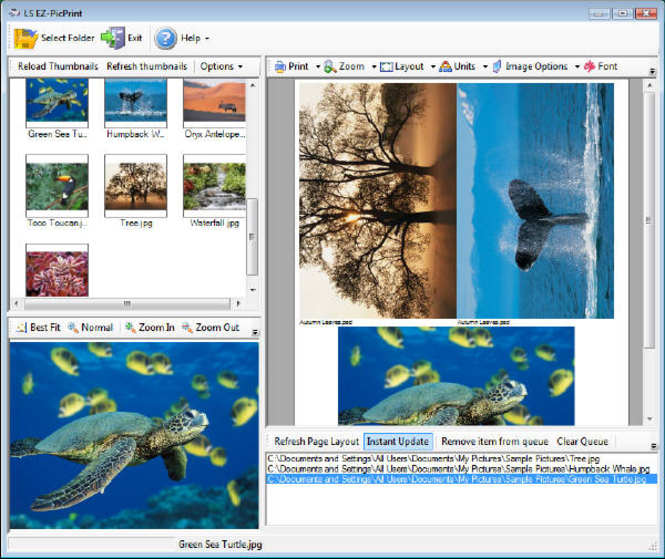Click Reload Thumbnails
This screenshot has width=665, height=559.
(x=58, y=67)
